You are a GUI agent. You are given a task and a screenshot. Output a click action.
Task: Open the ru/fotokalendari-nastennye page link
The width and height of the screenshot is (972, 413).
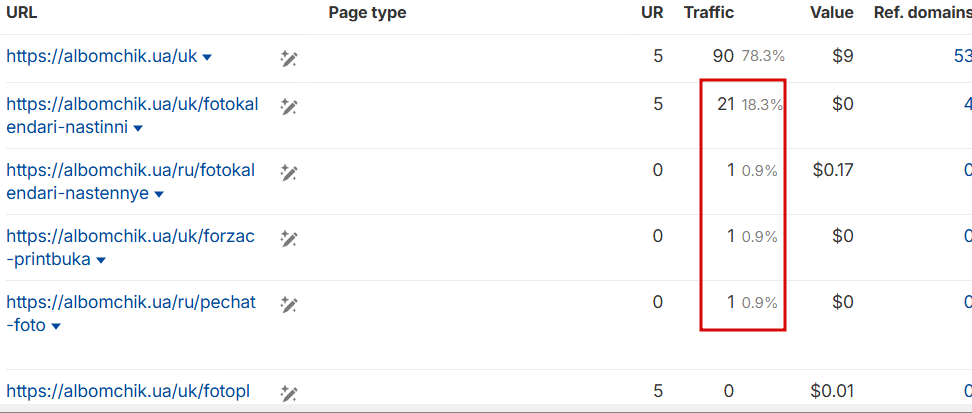coord(130,170)
